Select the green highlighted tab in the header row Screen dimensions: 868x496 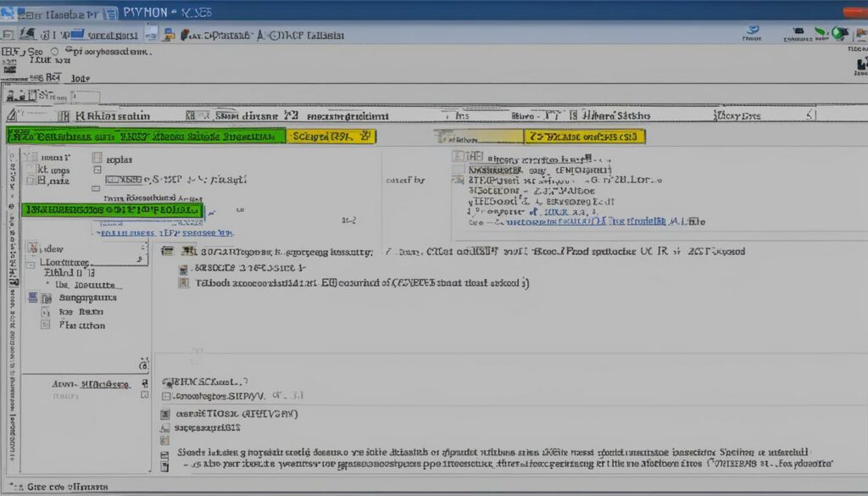(x=145, y=136)
